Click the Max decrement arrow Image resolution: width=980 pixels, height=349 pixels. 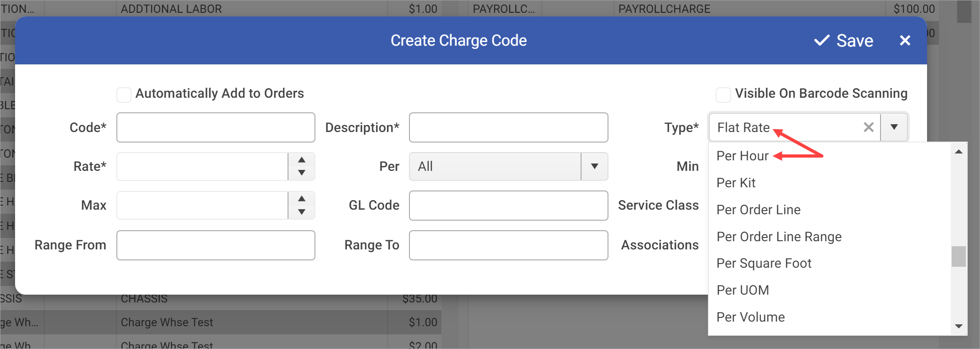coord(302,212)
